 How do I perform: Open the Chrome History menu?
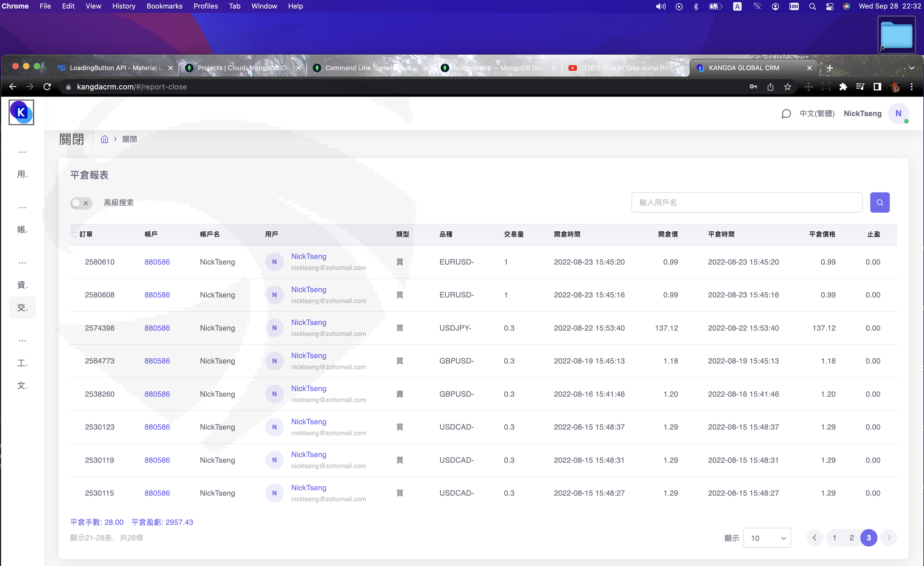pos(124,6)
